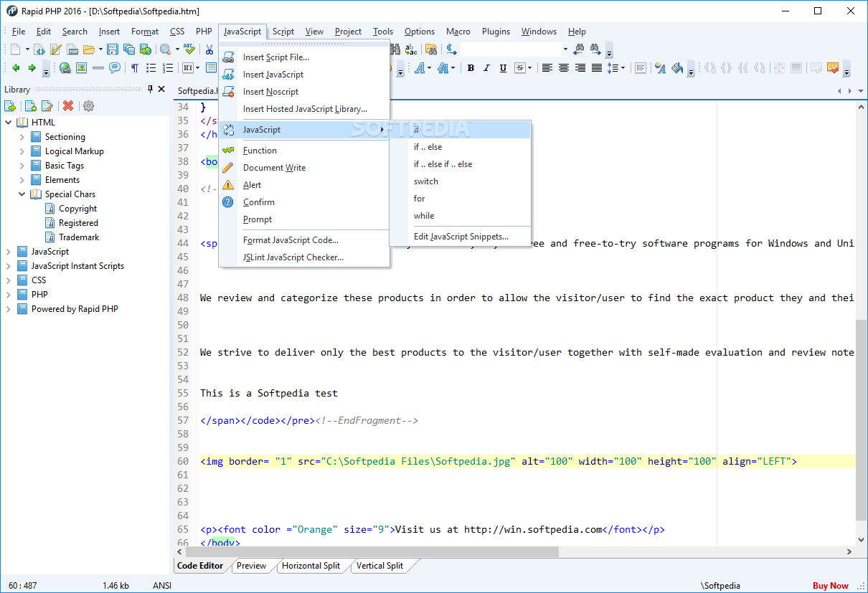Click the comment speech bubble icon
This screenshot has height=593, width=868.
point(115,68)
